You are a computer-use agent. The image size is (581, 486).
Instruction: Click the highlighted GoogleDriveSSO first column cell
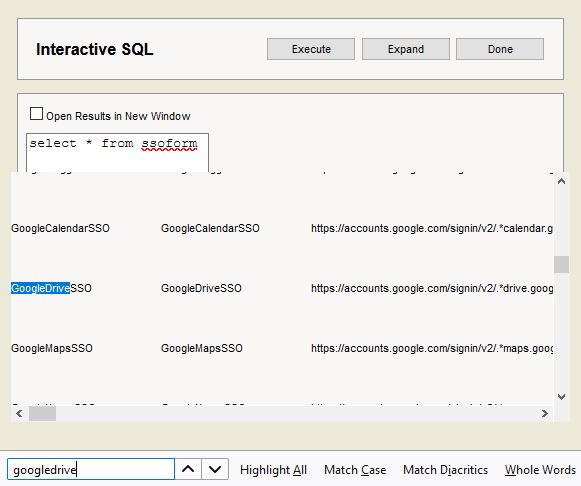(x=51, y=288)
